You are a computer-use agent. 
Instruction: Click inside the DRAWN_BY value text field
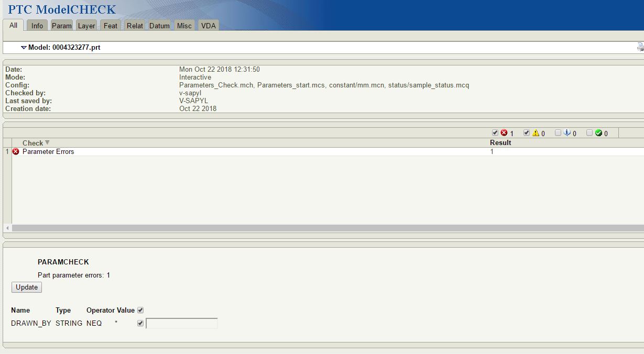(181, 323)
